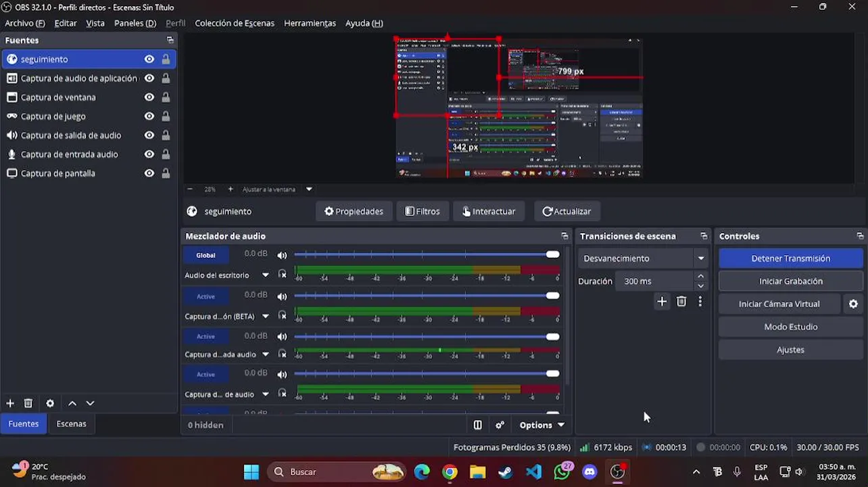Expand Captura d... de audio options arrow
Image resolution: width=868 pixels, height=487 pixels.
tap(266, 394)
